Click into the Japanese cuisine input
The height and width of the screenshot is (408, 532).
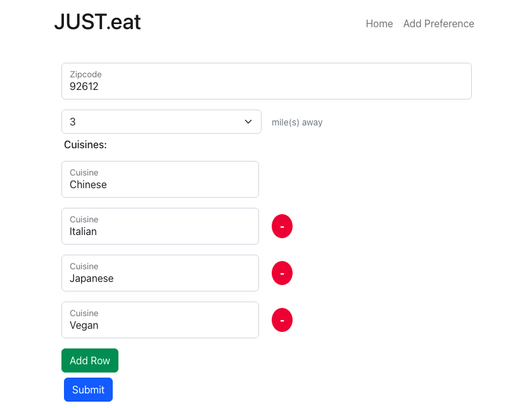[x=160, y=273]
